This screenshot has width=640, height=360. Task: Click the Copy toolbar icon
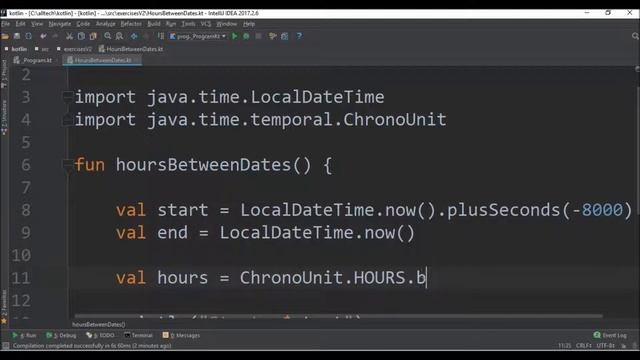pyautogui.click(x=81, y=36)
